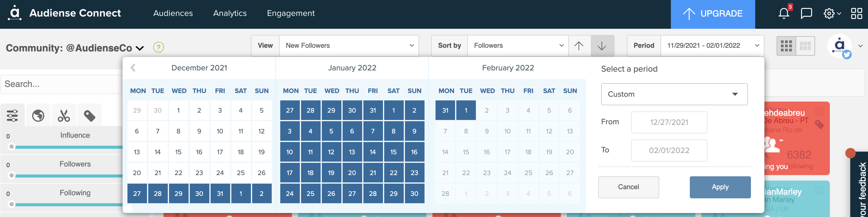Open chat support with the speech bubble icon
The height and width of the screenshot is (217, 868).
coord(806,13)
